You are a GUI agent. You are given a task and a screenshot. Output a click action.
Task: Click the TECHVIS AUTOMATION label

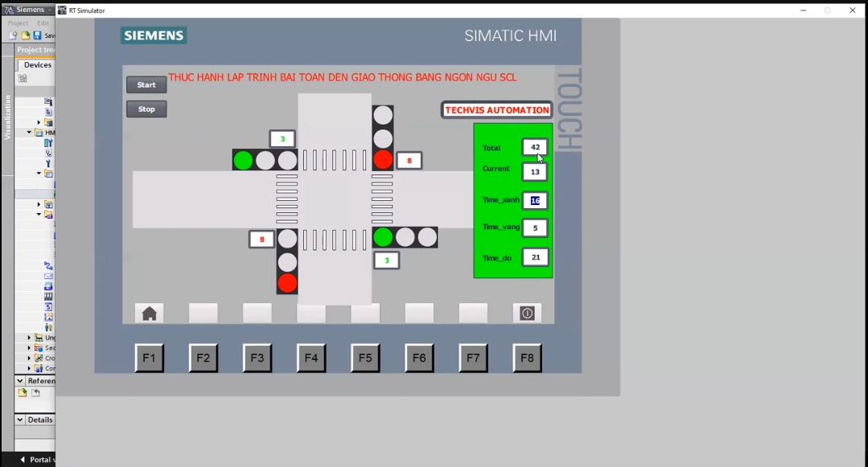click(x=497, y=110)
